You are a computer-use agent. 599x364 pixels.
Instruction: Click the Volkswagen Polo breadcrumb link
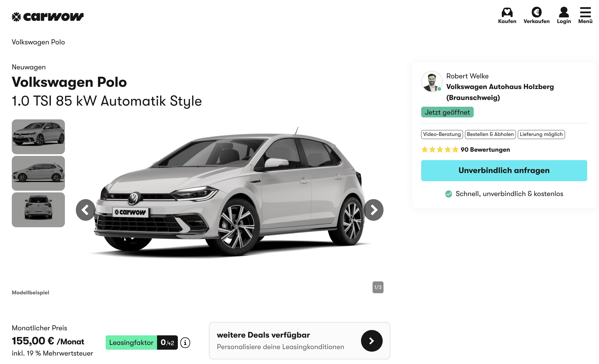pyautogui.click(x=38, y=42)
